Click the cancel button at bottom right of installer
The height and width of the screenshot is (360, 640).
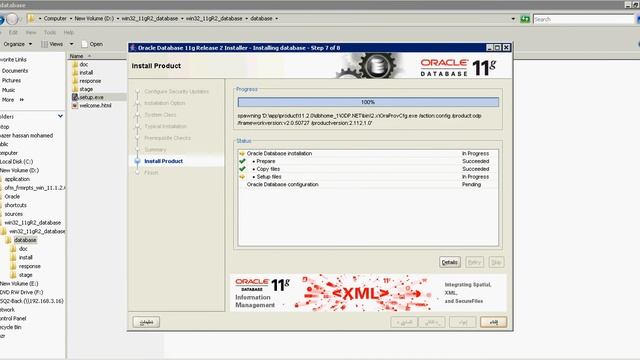coord(493,322)
